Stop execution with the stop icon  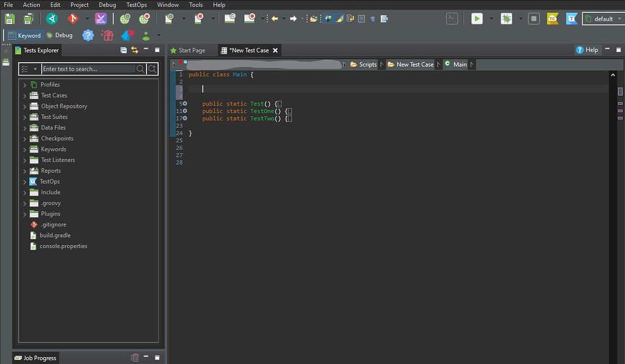[x=533, y=18]
